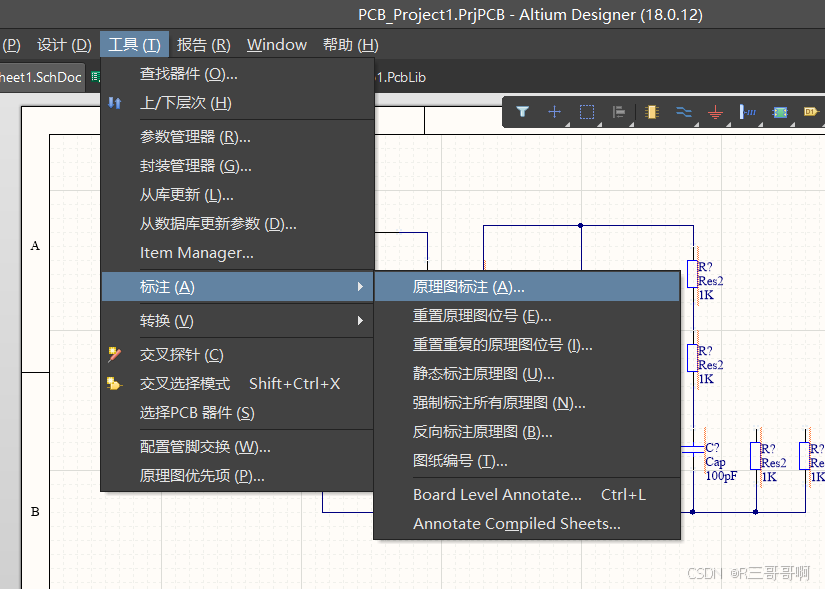Click the cross select mode icon
The image size is (825, 589).
(x=114, y=383)
